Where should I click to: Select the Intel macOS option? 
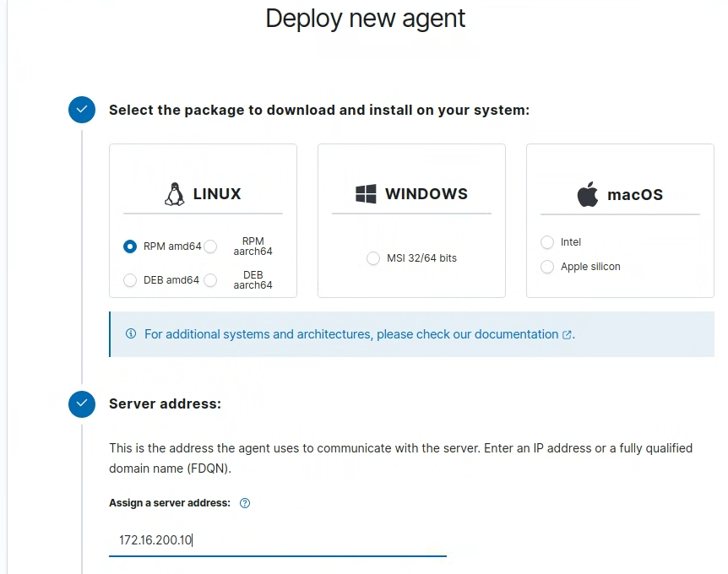(547, 242)
